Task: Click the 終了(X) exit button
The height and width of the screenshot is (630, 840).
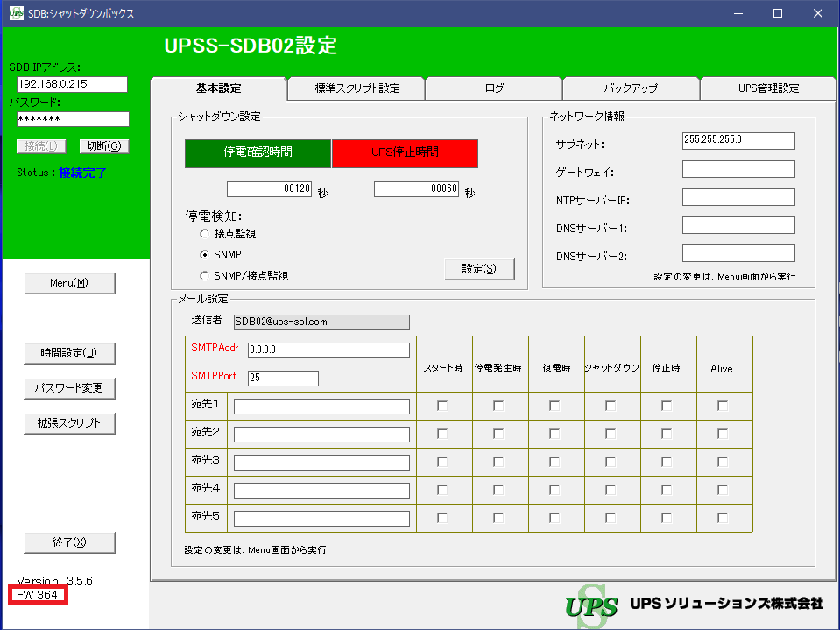Action: (x=69, y=542)
